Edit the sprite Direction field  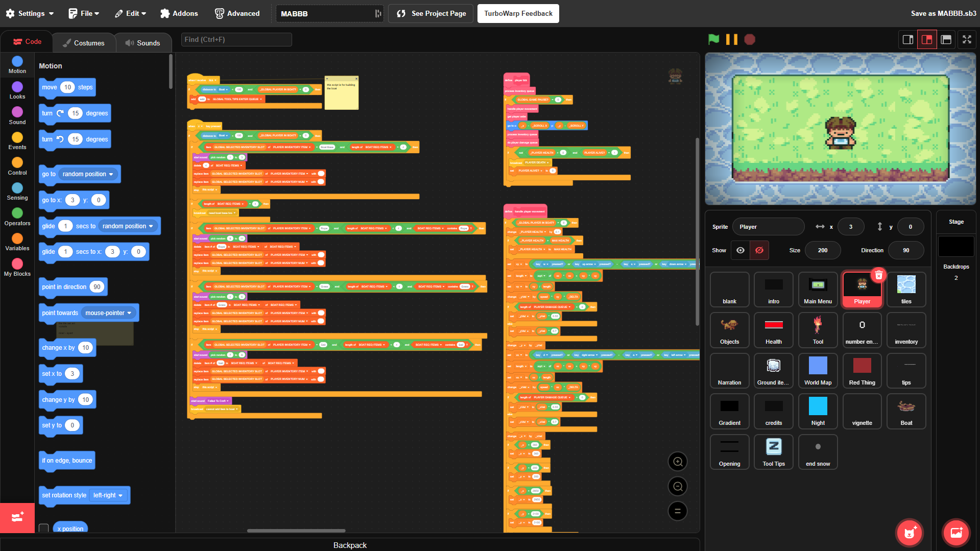pyautogui.click(x=906, y=250)
